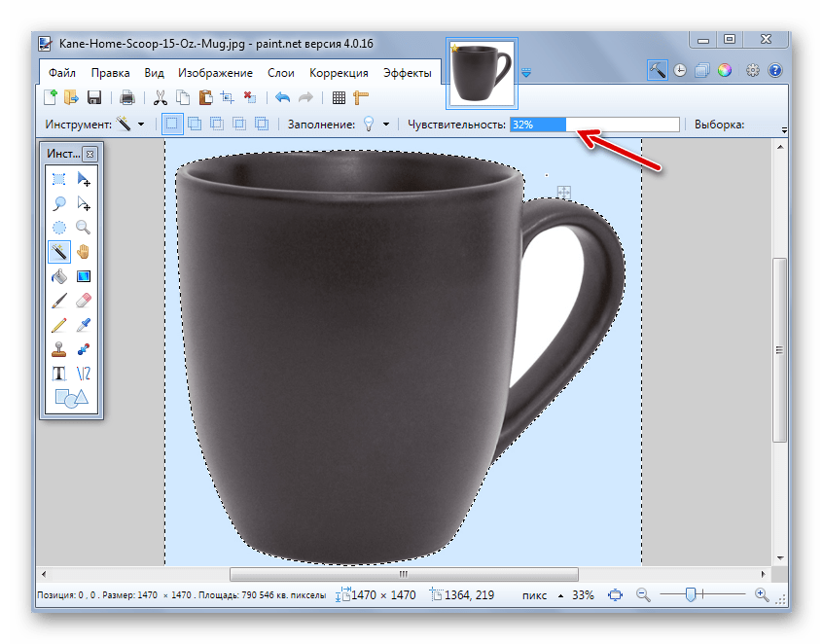Toggle the rulers display

[361, 97]
